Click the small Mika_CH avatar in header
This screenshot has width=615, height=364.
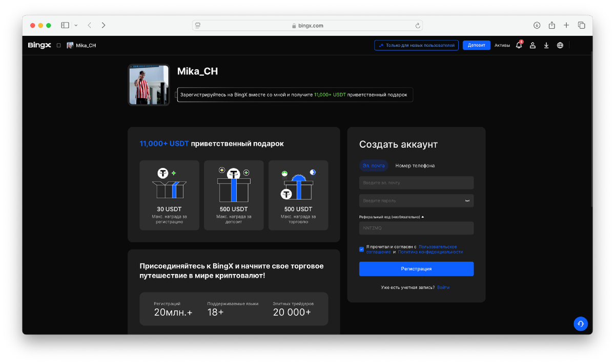point(70,46)
